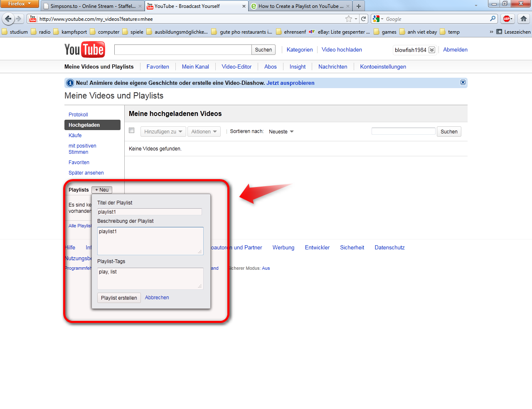This screenshot has height=409, width=532.
Task: Click the bookmark star in the address bar
Action: point(348,19)
